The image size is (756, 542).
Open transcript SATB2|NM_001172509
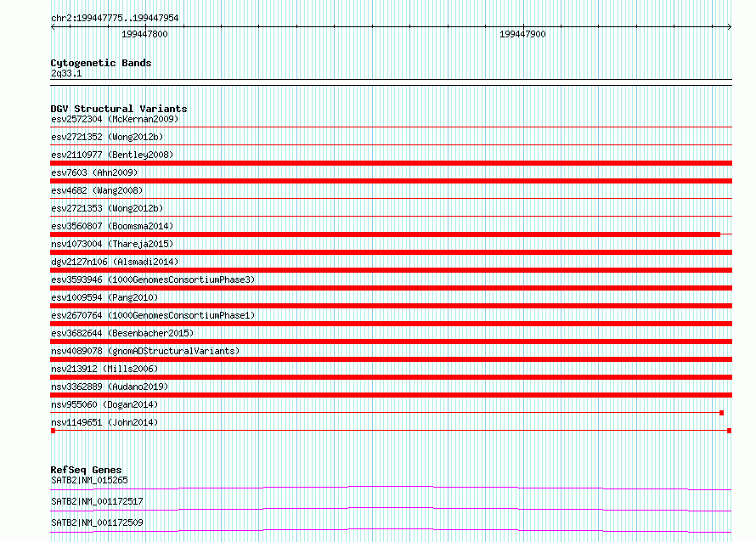[97, 522]
